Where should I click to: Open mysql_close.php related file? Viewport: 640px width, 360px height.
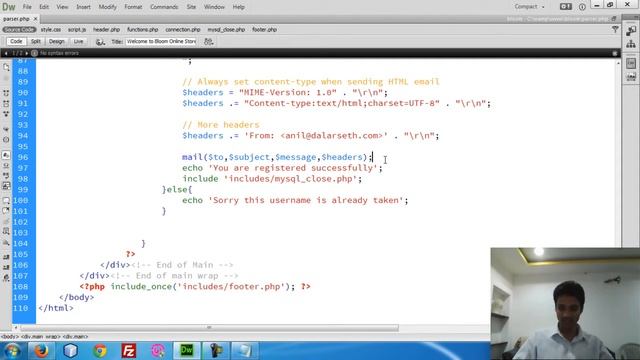pyautogui.click(x=226, y=29)
